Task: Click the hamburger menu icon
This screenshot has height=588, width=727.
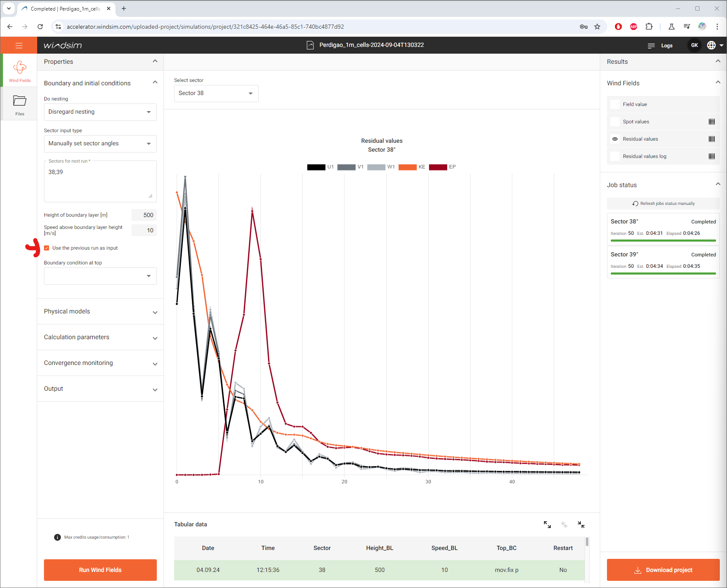Action: click(19, 46)
